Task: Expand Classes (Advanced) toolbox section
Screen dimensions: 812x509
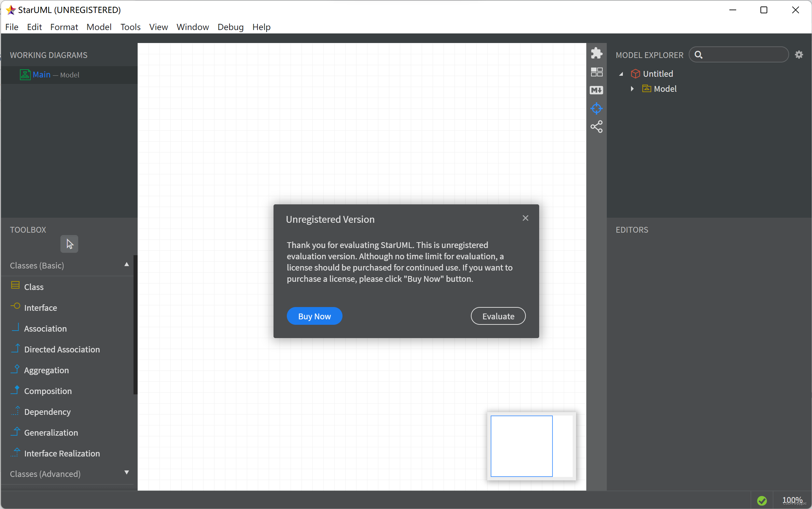Action: click(x=126, y=472)
